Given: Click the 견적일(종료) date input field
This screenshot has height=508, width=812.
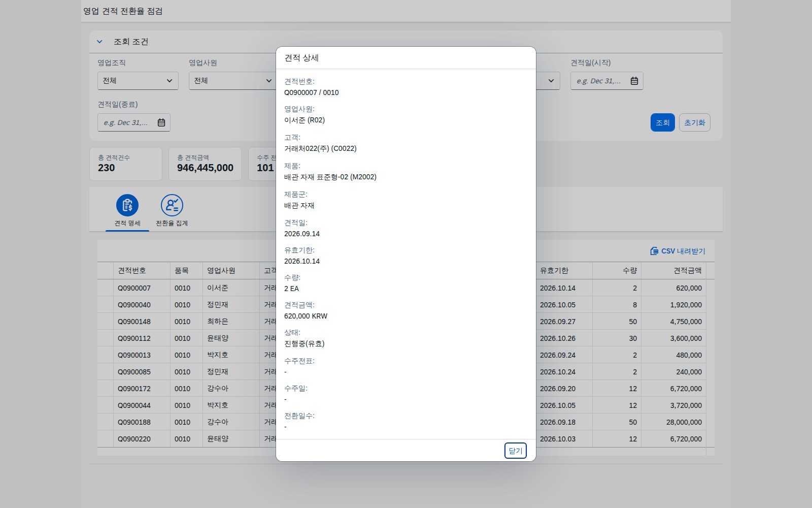Looking at the screenshot, I should [x=133, y=122].
